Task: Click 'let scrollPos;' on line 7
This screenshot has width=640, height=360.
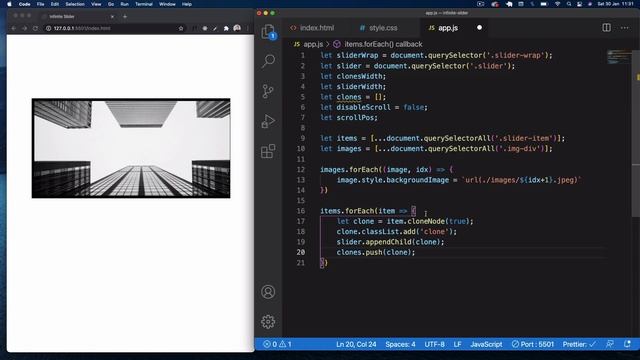Action: (x=349, y=118)
